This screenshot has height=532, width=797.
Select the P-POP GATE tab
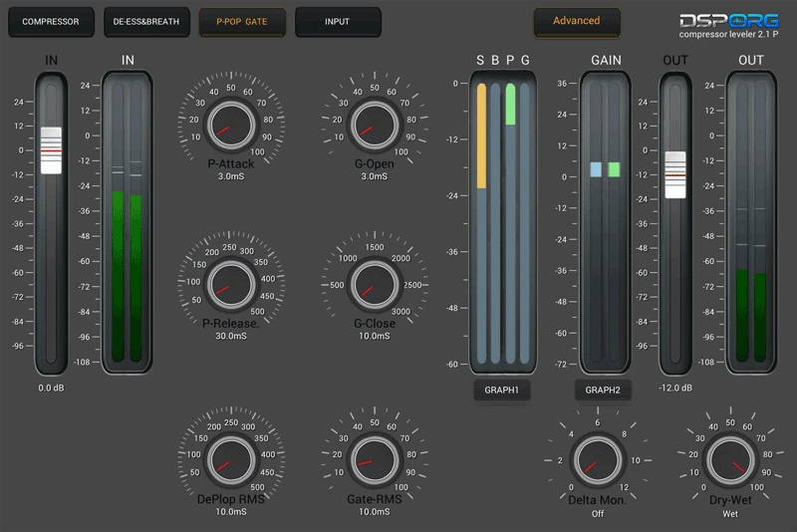coord(242,22)
